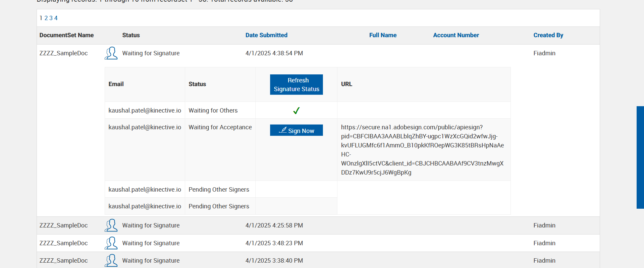This screenshot has width=644, height=268.
Task: Select the 3:48:23 PM ZZZZ_SampleDoc row
Action: coord(64,243)
